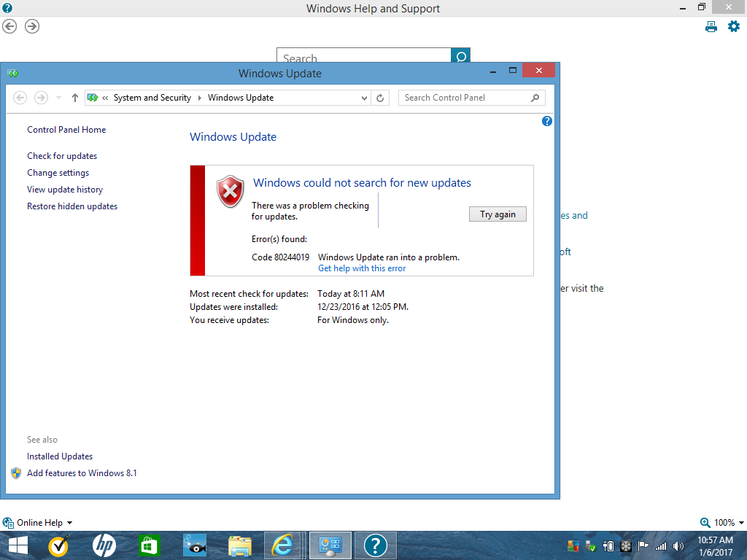Open View update history
747x560 pixels.
65,189
